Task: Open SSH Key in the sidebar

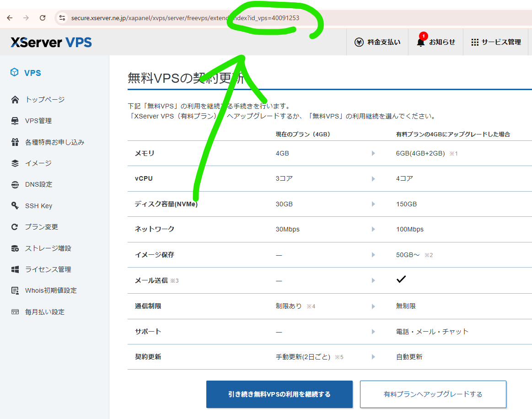Action: tap(39, 205)
